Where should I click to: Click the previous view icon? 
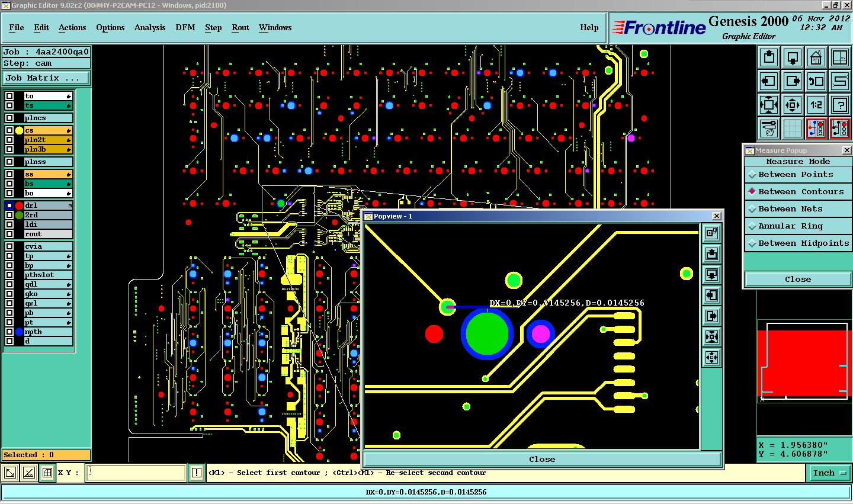pyautogui.click(x=816, y=81)
